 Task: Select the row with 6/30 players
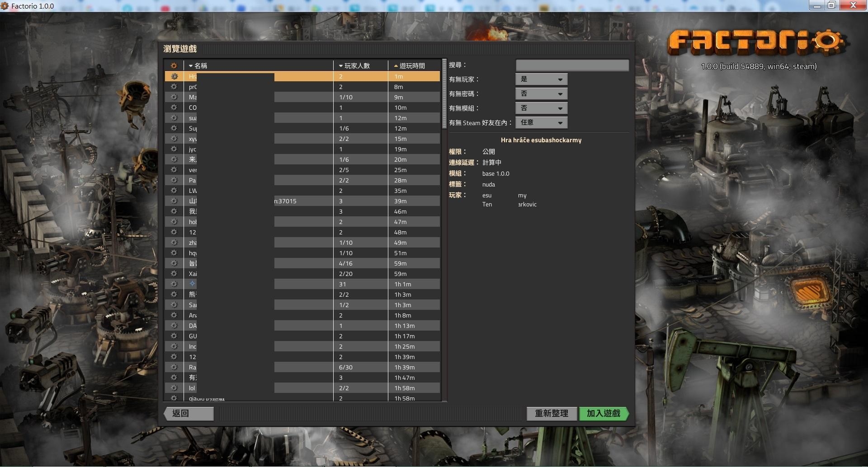point(302,367)
